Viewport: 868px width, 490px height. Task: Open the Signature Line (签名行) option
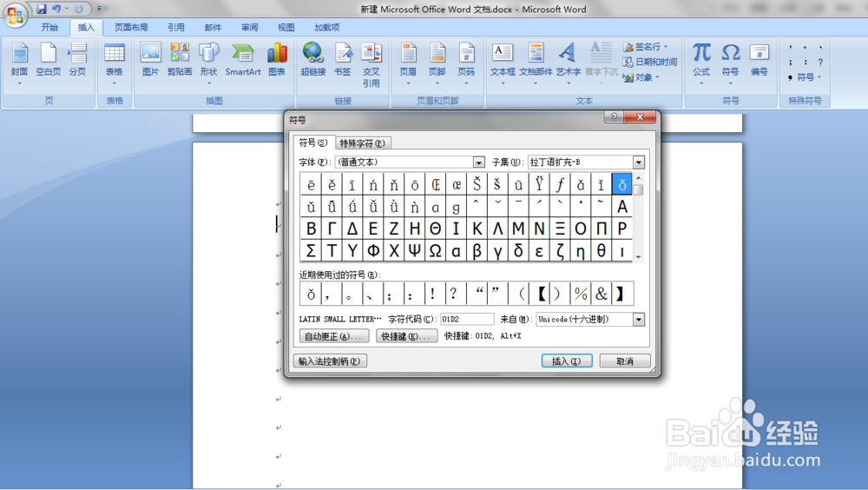click(646, 47)
